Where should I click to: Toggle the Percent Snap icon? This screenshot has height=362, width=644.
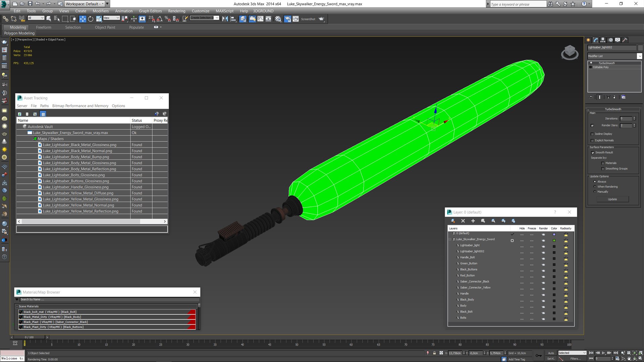point(167,19)
